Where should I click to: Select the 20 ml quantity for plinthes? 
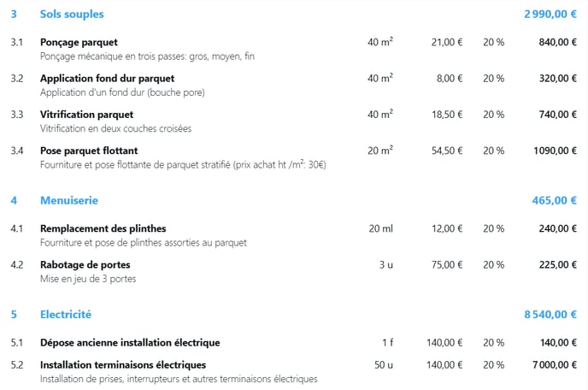380,228
